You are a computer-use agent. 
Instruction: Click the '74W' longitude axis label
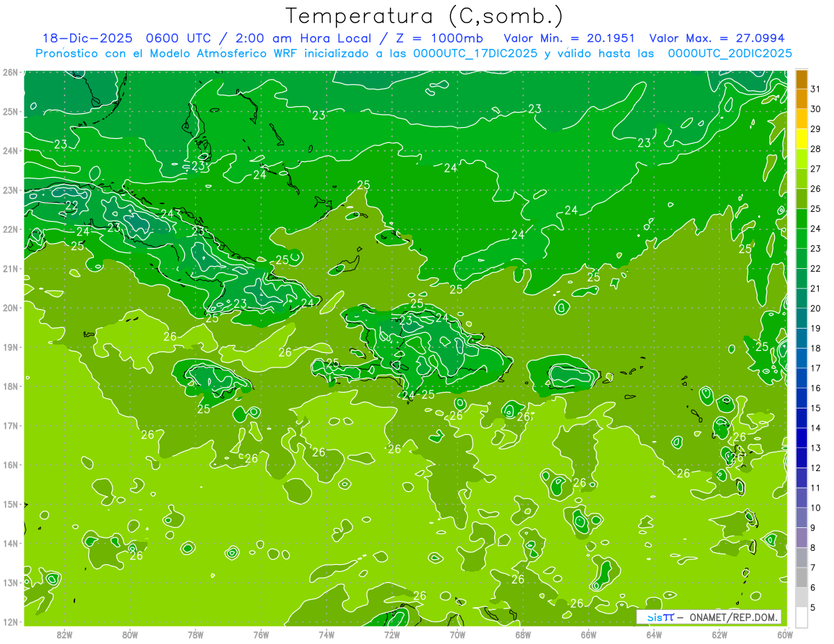327,634
